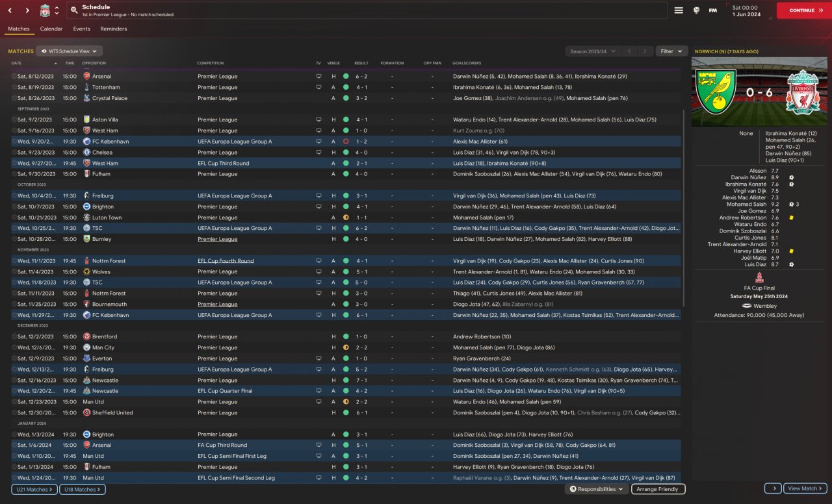Go forward with the right navigation arrow
Viewport: 832px width, 504px height.
coord(27,10)
